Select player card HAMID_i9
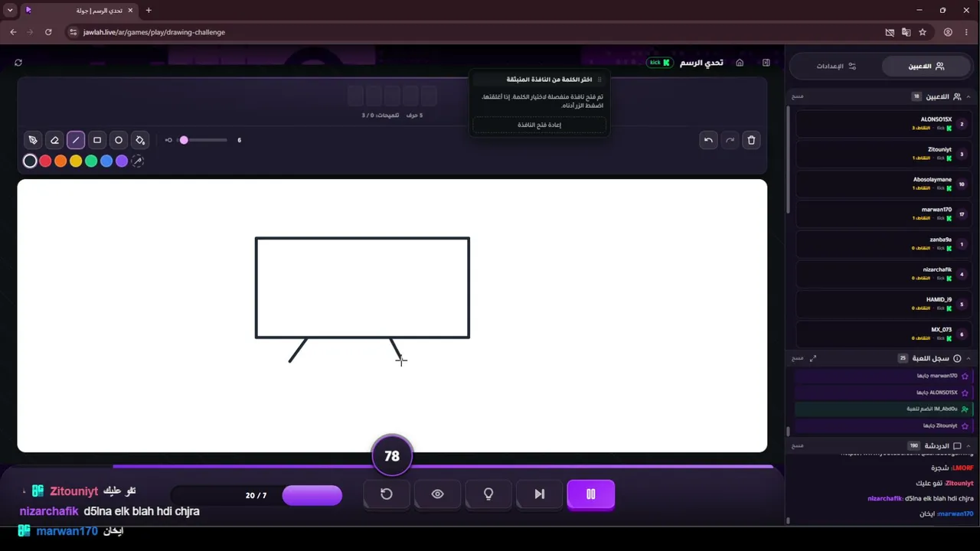Screen dimensions: 980x551 pyautogui.click(x=884, y=304)
